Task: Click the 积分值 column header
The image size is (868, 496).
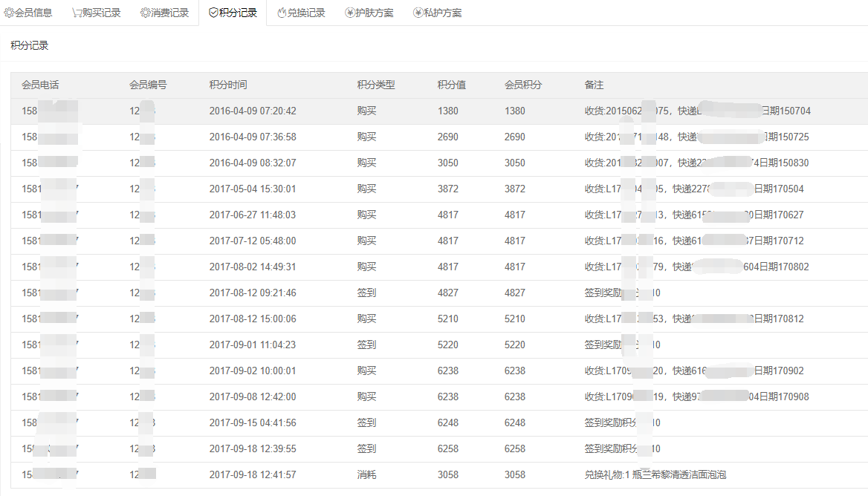Action: pyautogui.click(x=452, y=85)
